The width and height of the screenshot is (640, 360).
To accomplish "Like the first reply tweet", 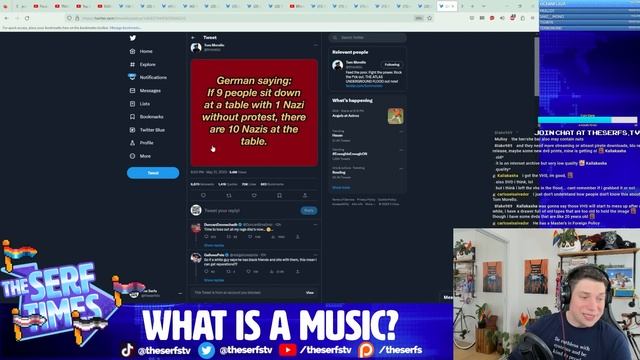I will coord(250,237).
